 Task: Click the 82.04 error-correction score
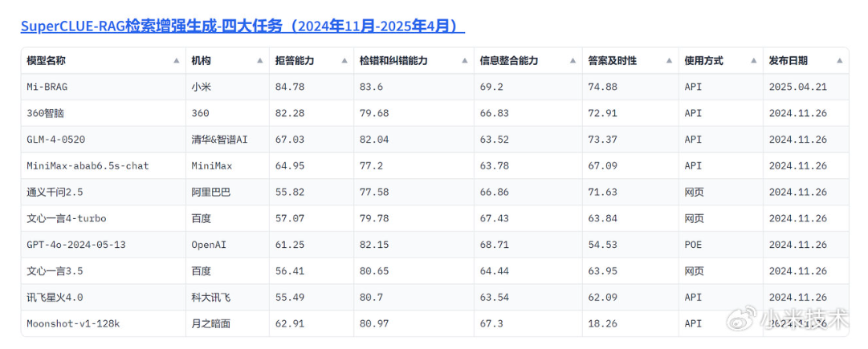[373, 140]
